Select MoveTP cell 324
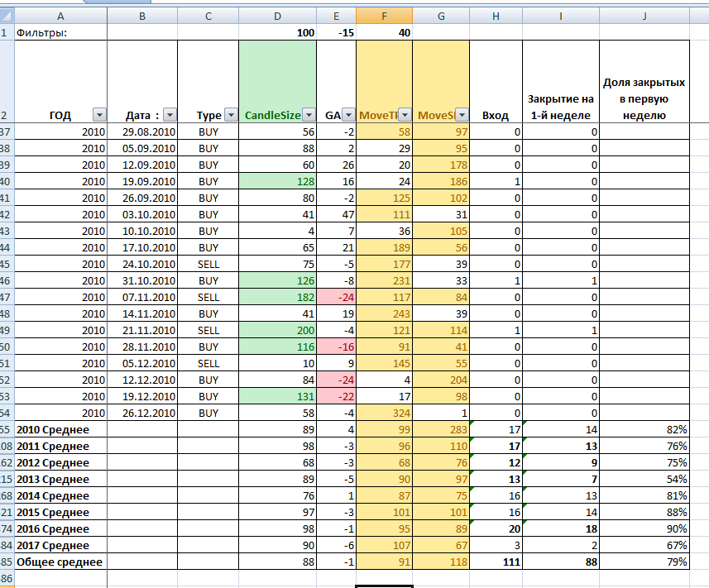Viewport: 709px width, 588px height. (385, 414)
